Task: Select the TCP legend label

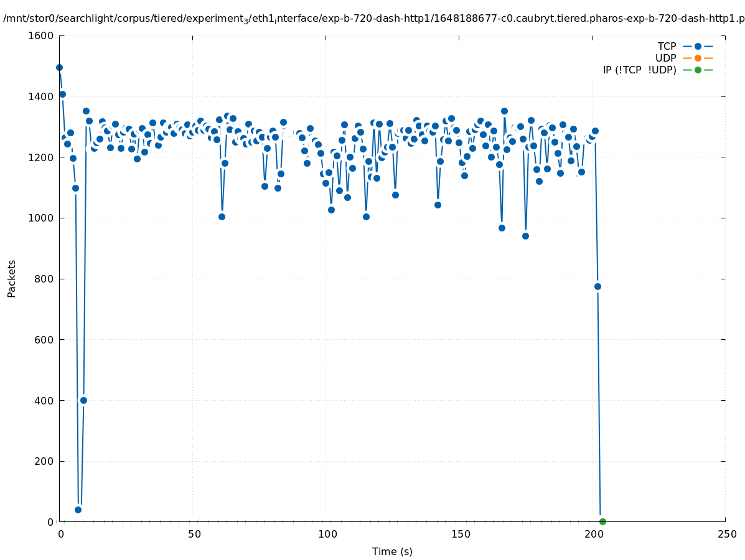Action: (x=667, y=46)
